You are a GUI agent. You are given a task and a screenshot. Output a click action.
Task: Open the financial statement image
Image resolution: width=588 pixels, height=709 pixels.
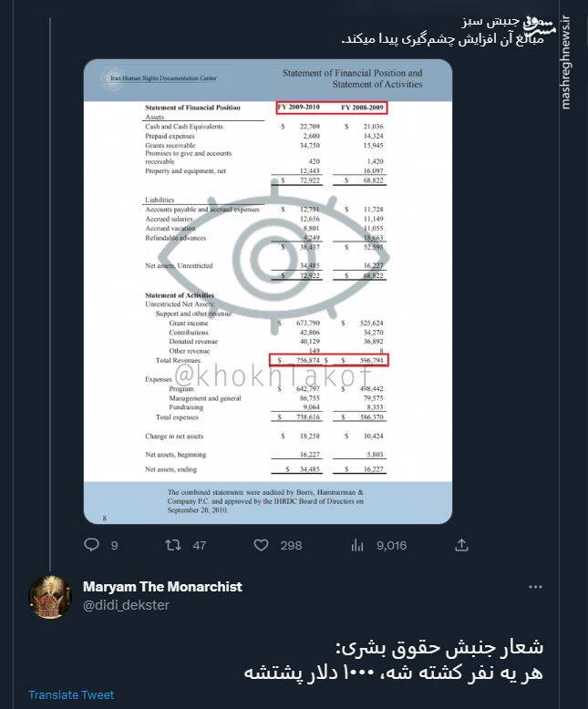pos(267,292)
